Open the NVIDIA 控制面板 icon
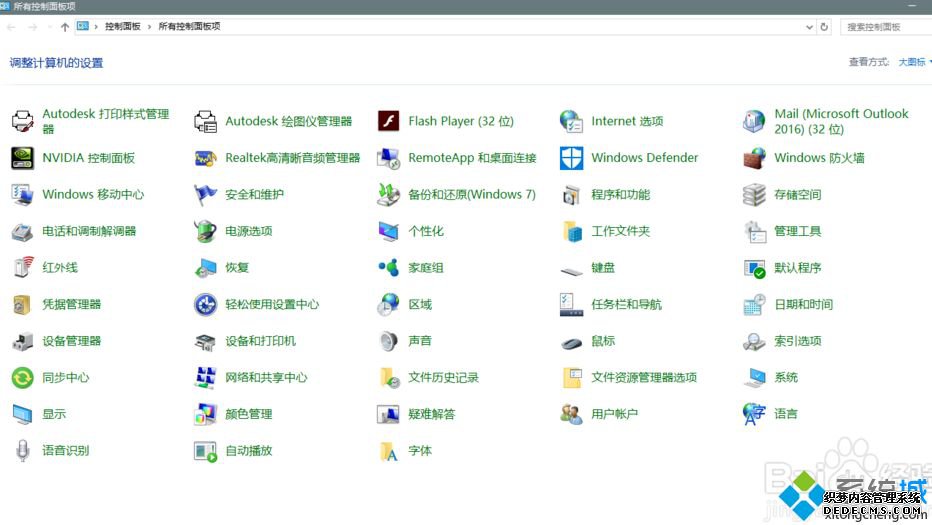Viewport: 932px width, 525px height. (23, 158)
